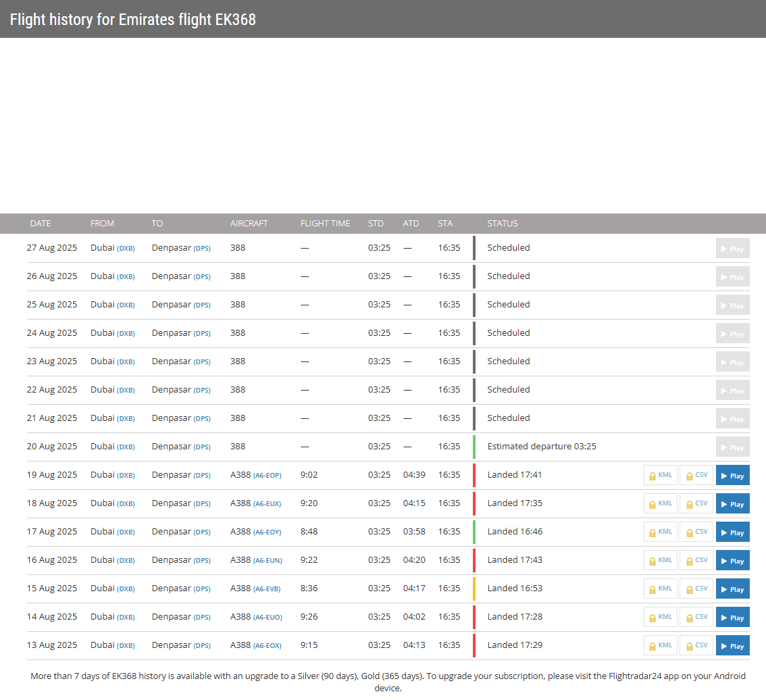Click the DATE column header
The width and height of the screenshot is (766, 700).
tap(41, 224)
